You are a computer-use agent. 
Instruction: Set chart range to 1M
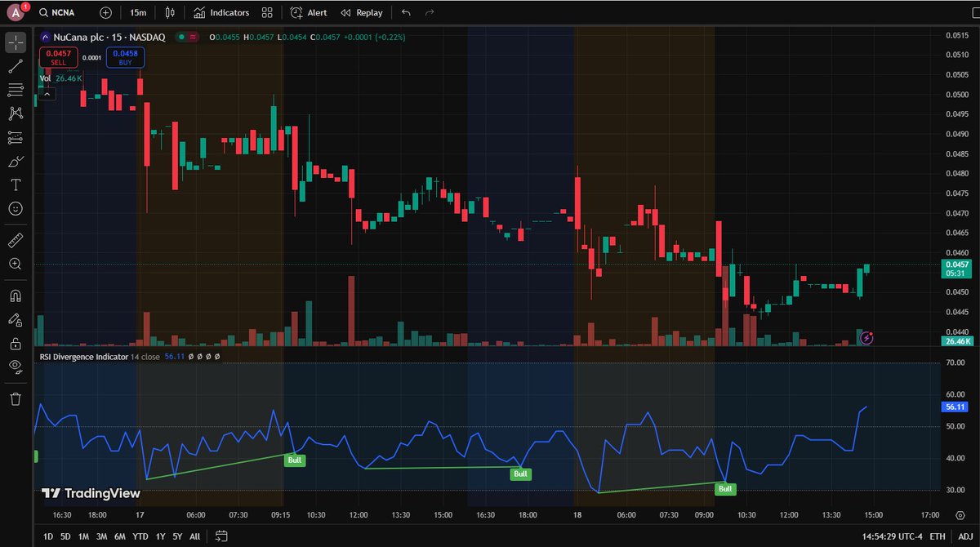[83, 536]
